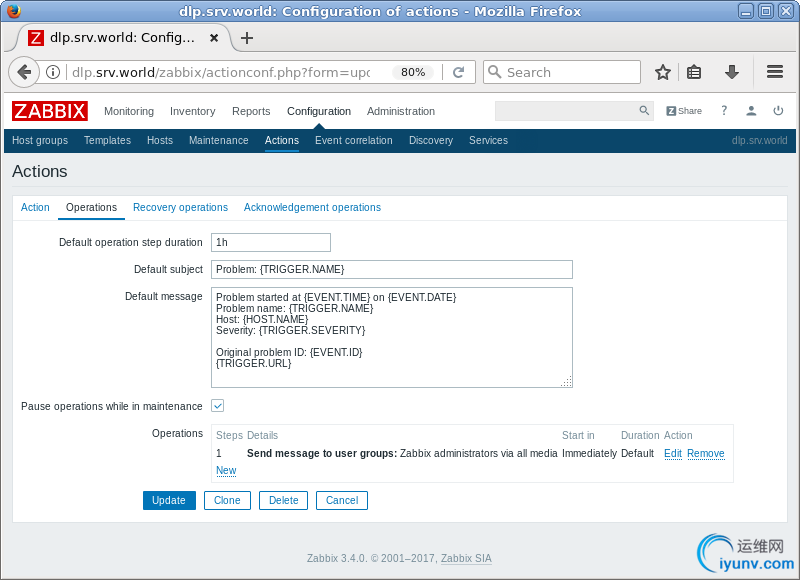Viewport: 800px width, 580px height.
Task: Click the Clone button
Action: click(x=227, y=500)
